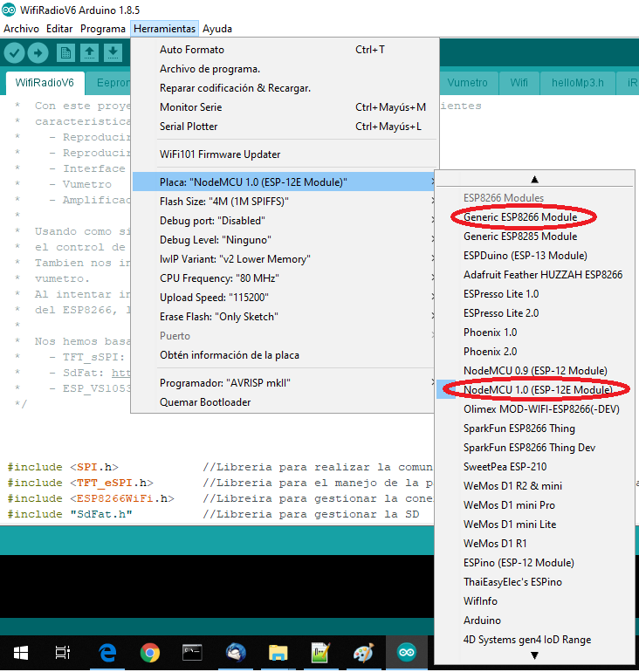Open the Paint palette taskbar icon
The width and height of the screenshot is (639, 672).
point(363,653)
